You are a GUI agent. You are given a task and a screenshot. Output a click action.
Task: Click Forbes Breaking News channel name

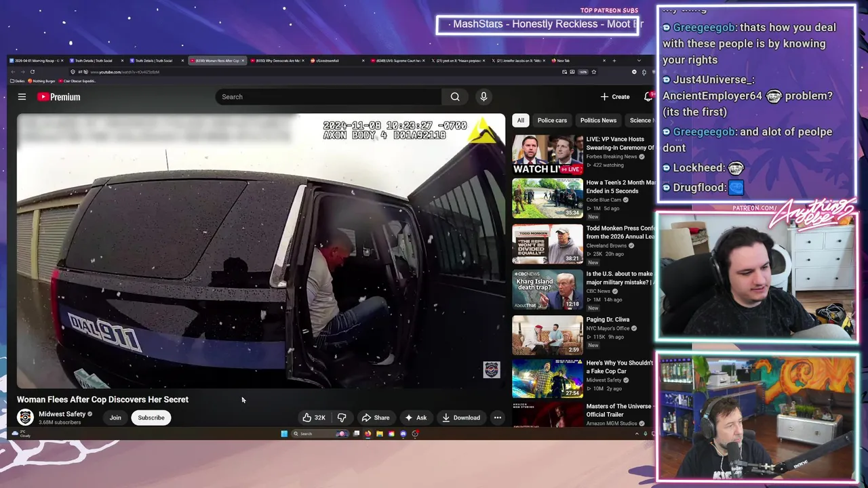point(611,157)
